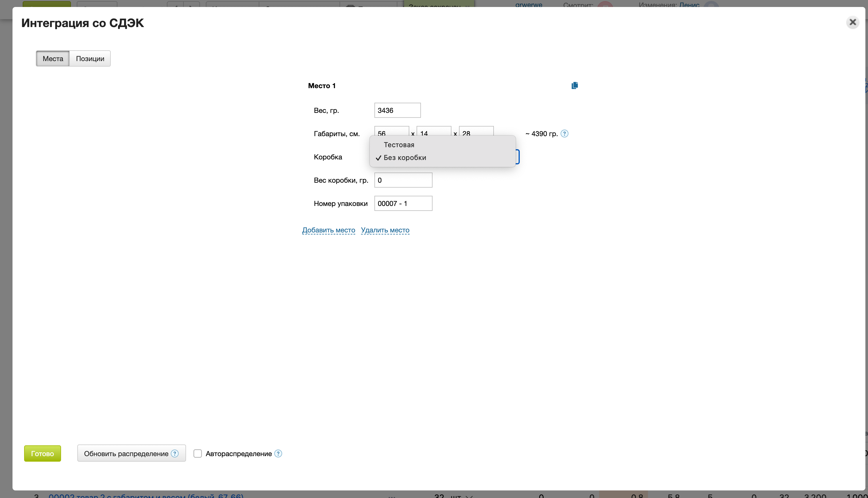This screenshot has height=498, width=868.
Task: Close the Интеграция со СДЭК dialog
Action: pos(853,23)
